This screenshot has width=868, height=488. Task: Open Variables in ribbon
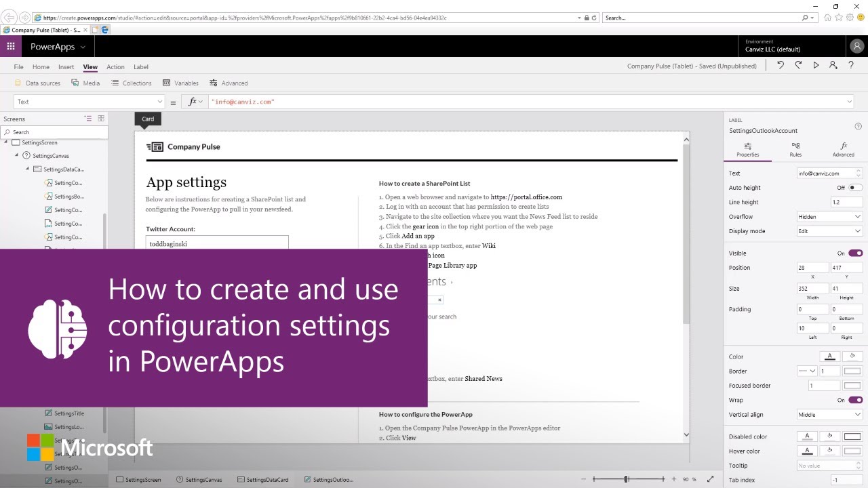180,83
